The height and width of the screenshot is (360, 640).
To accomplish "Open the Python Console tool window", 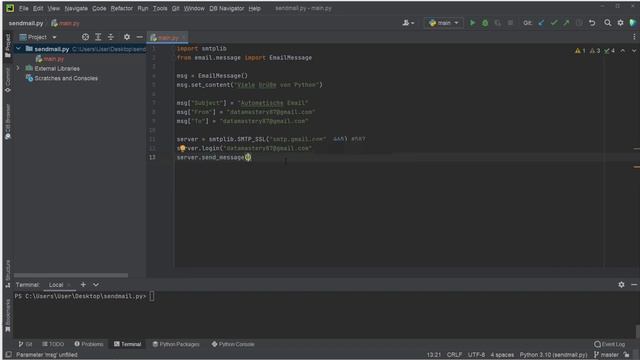I will point(233,344).
